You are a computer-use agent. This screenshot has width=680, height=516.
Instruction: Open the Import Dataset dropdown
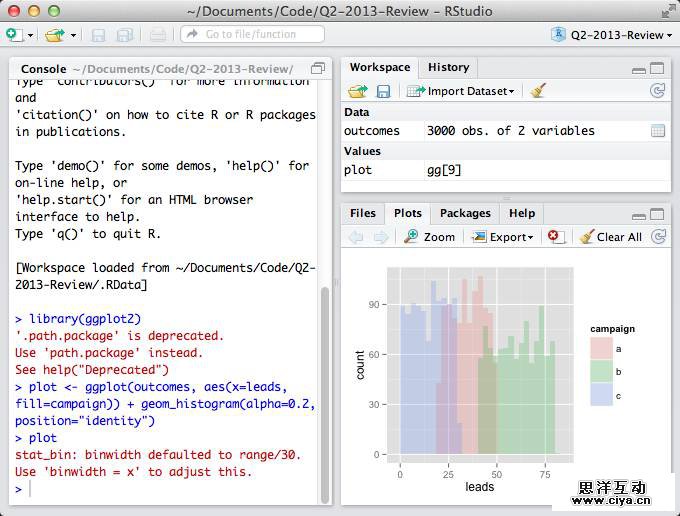(461, 91)
